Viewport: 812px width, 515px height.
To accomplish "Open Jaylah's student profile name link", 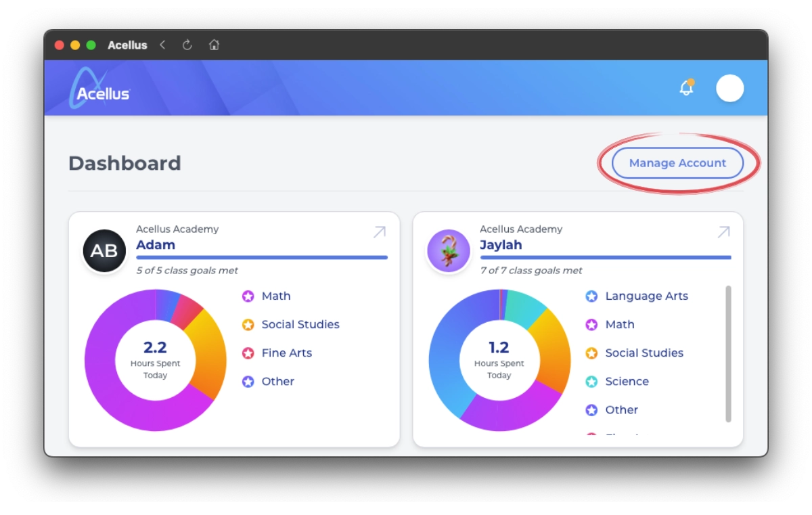I will point(500,244).
